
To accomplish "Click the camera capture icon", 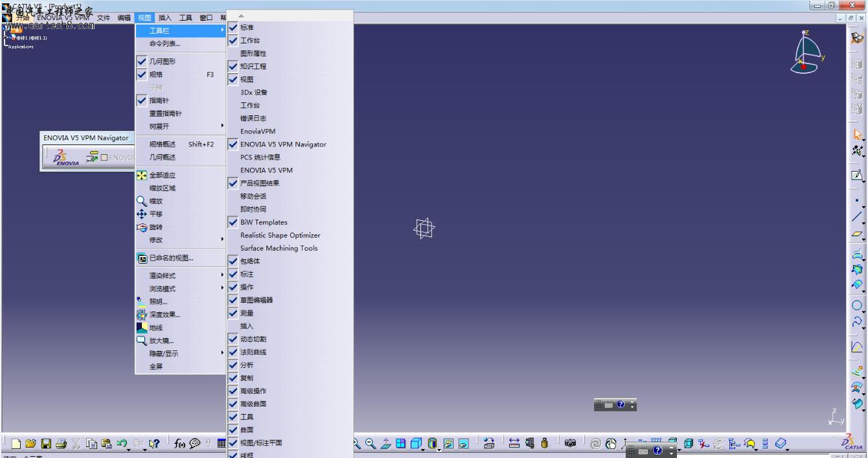I will [570, 444].
